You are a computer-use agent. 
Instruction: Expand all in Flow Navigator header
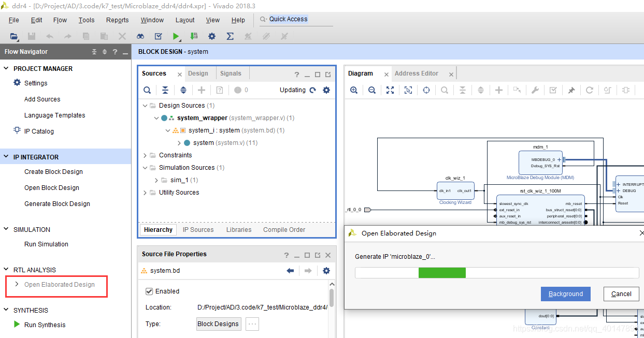[x=104, y=52]
